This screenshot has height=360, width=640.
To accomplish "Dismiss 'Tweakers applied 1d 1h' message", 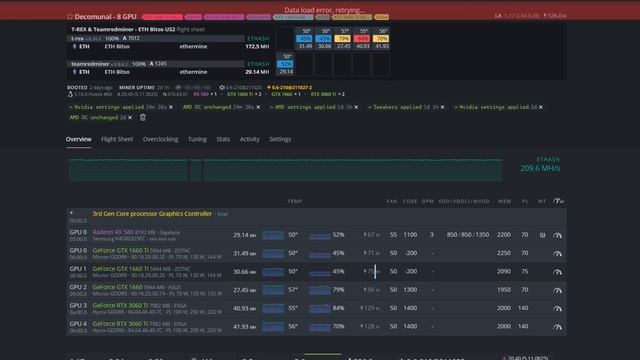I will click(x=442, y=107).
